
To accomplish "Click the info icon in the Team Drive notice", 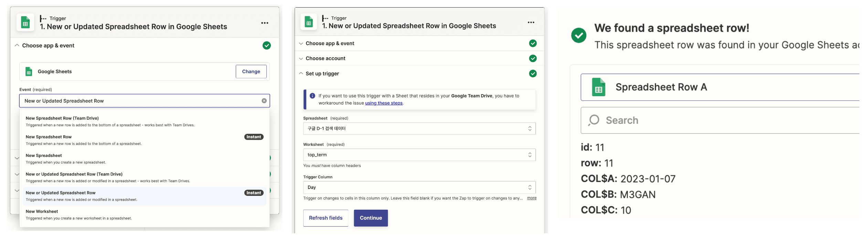I will click(312, 96).
